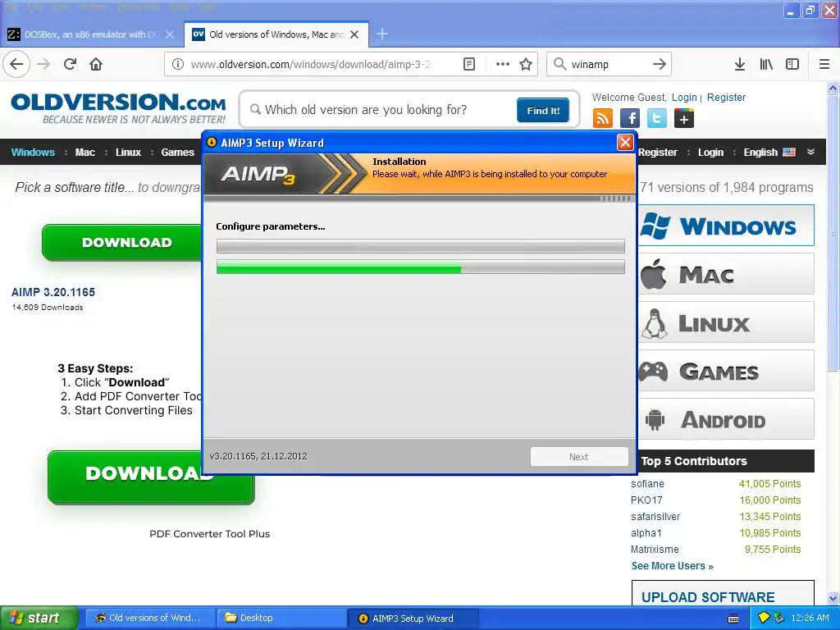Click the Google plus share icon
The width and height of the screenshot is (840, 630).
[x=683, y=118]
